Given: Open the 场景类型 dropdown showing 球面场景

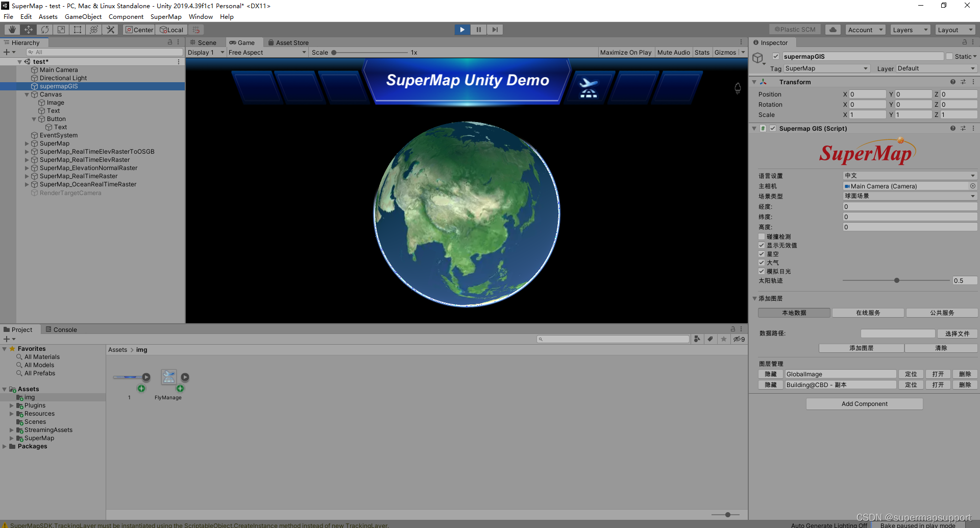Looking at the screenshot, I should click(909, 196).
